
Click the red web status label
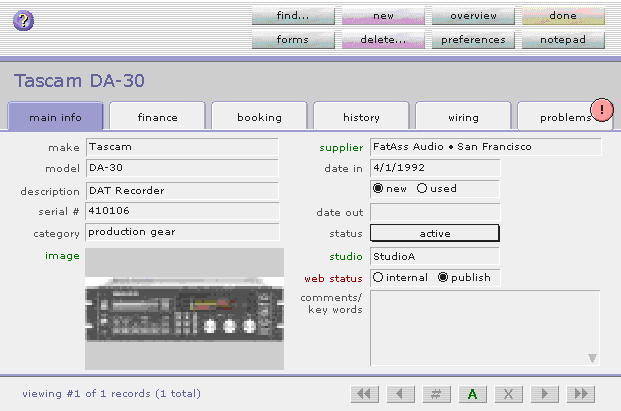point(333,279)
